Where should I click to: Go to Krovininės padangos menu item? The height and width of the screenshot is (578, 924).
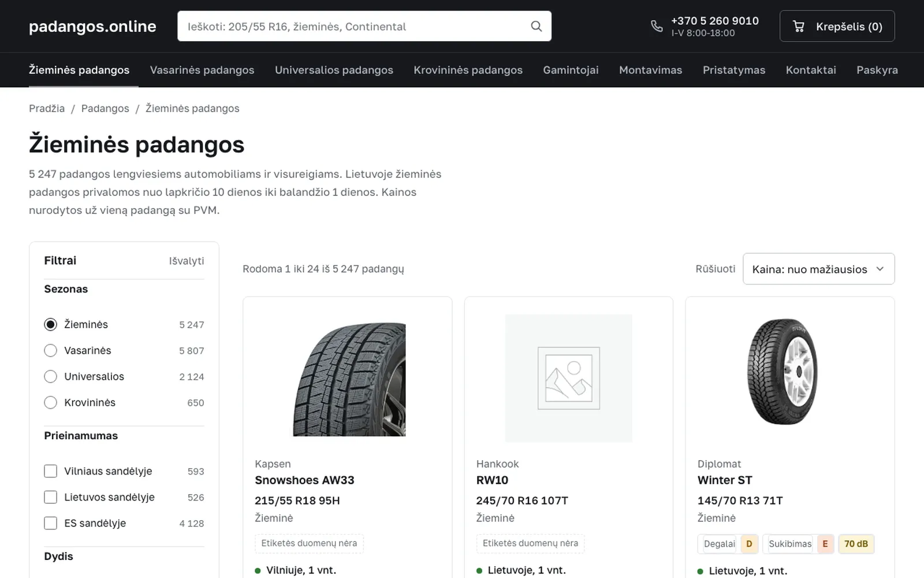point(468,70)
